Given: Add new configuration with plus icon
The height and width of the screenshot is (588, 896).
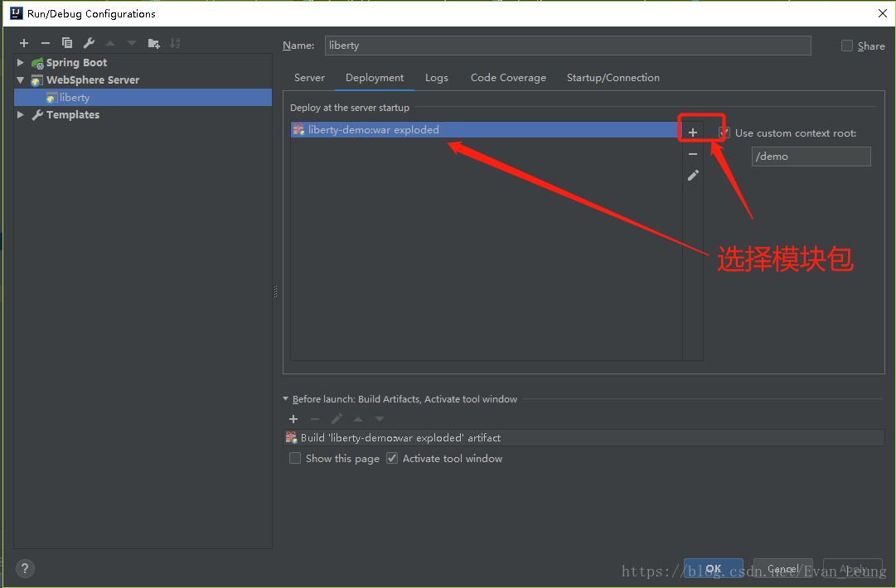Looking at the screenshot, I should click(x=24, y=43).
